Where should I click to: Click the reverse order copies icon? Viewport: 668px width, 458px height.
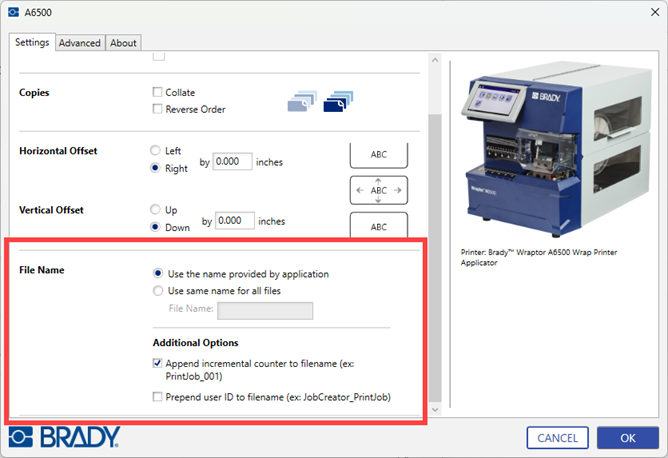coord(340,101)
